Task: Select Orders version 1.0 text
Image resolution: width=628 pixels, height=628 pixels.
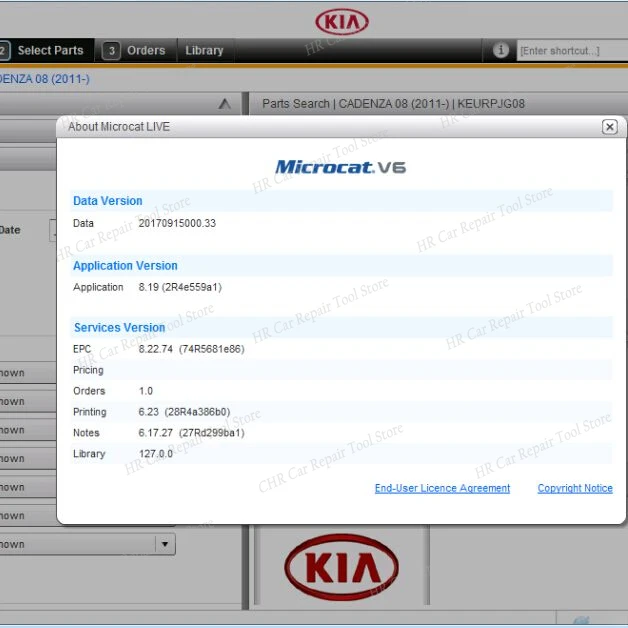Action: point(146,391)
